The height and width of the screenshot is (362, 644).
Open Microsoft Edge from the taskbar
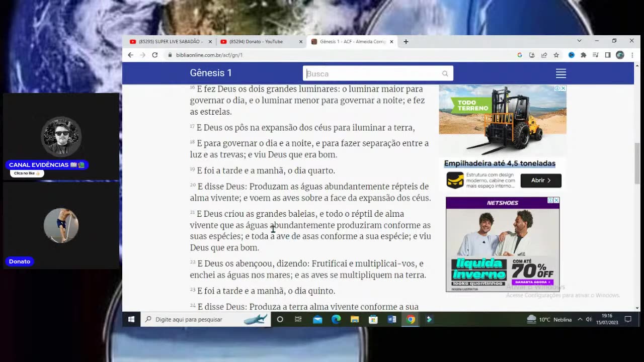pos(336,319)
